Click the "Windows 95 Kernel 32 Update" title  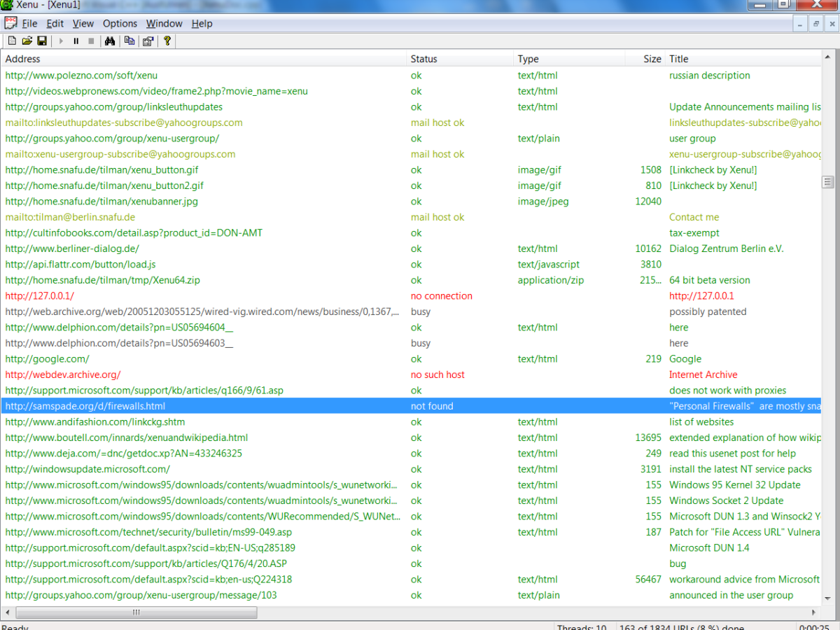[x=735, y=485]
